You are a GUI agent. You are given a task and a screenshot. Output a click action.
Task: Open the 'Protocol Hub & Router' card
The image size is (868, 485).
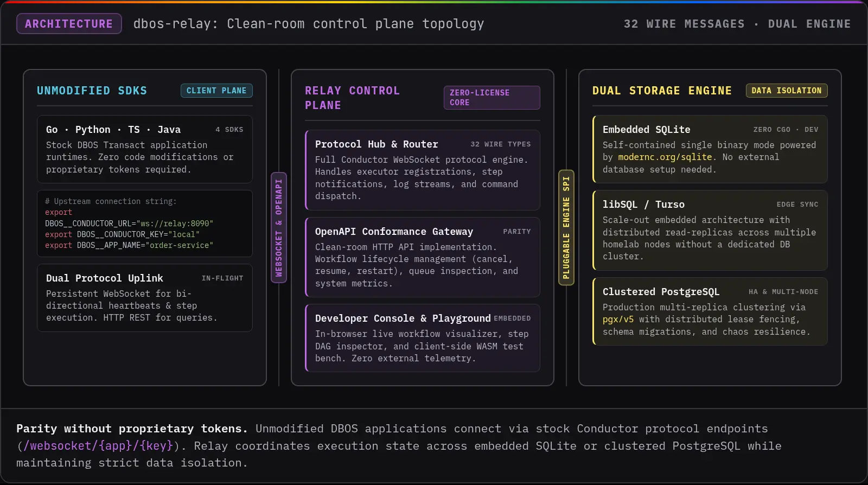tap(423, 170)
